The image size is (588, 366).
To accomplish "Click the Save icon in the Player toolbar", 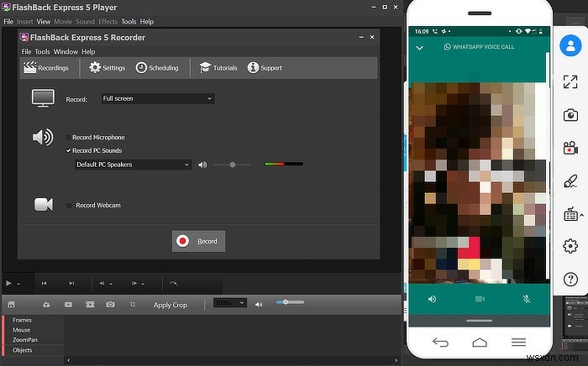I will click(11, 305).
